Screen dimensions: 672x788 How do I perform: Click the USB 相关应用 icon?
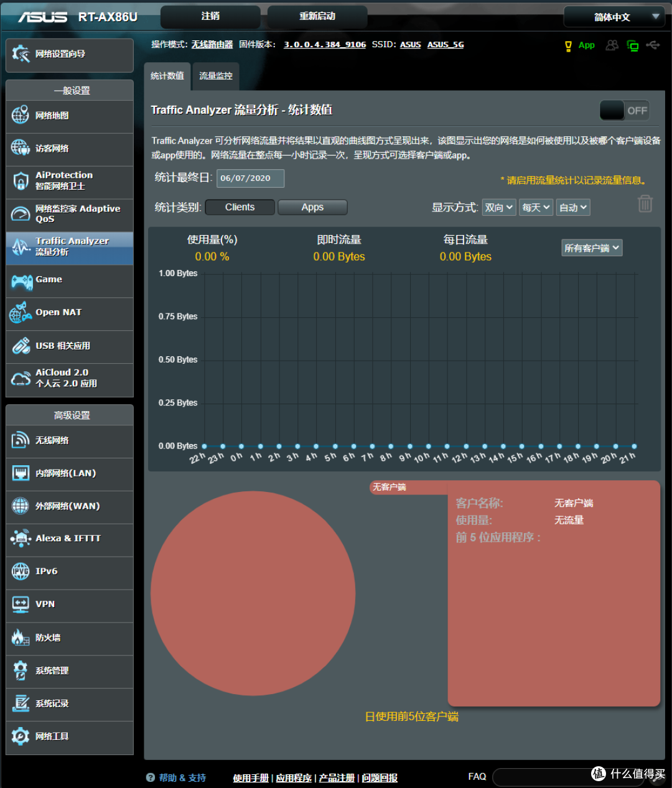(21, 346)
